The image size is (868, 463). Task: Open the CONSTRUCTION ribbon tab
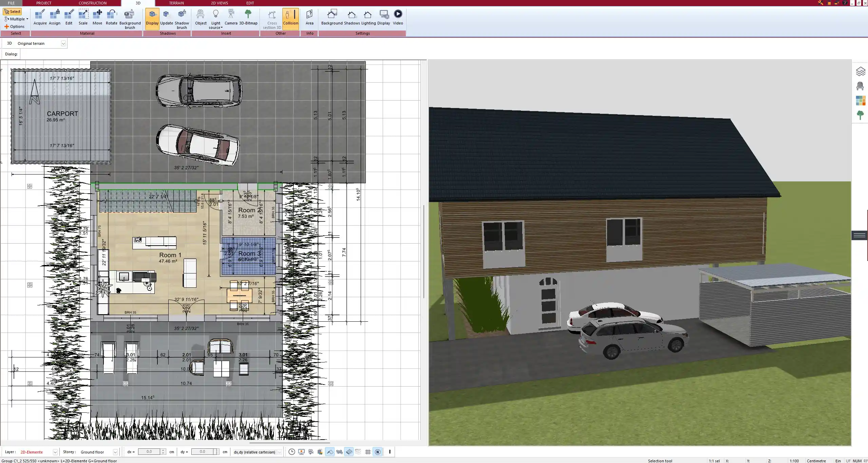[x=92, y=3]
